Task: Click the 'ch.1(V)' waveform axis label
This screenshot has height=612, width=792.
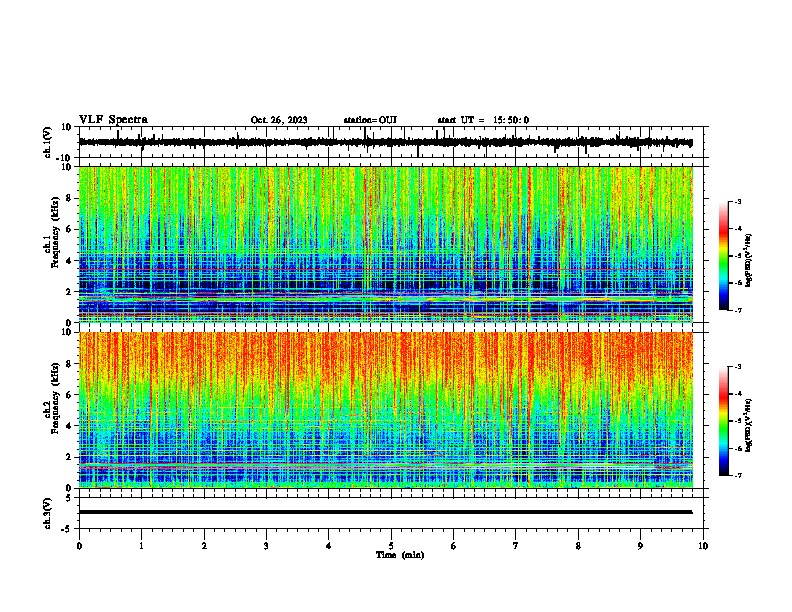Action: point(48,142)
